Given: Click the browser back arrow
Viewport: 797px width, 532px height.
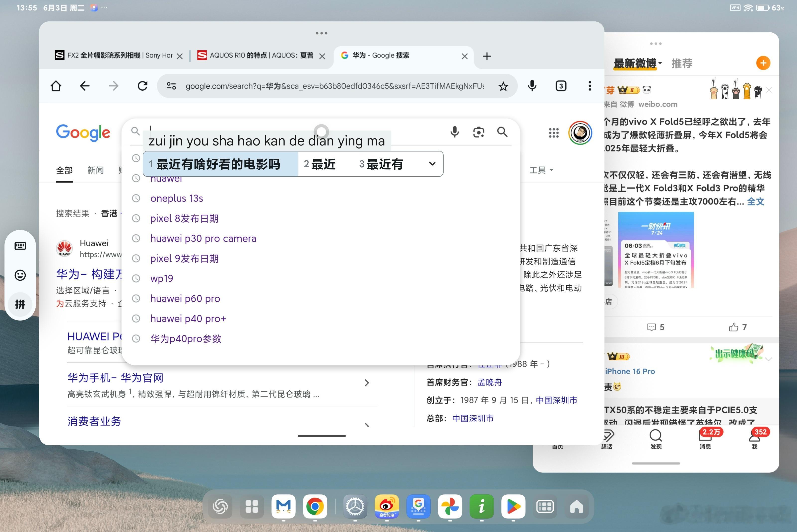Looking at the screenshot, I should [x=84, y=86].
